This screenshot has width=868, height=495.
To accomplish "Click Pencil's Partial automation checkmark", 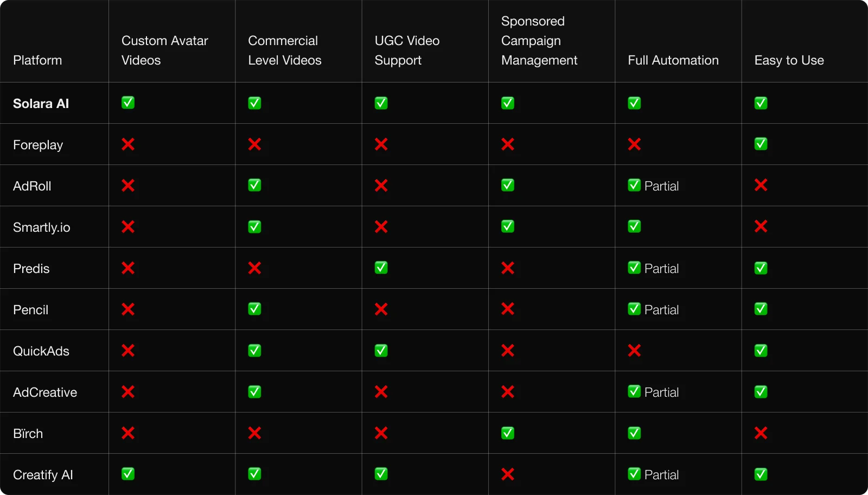I will tap(634, 309).
